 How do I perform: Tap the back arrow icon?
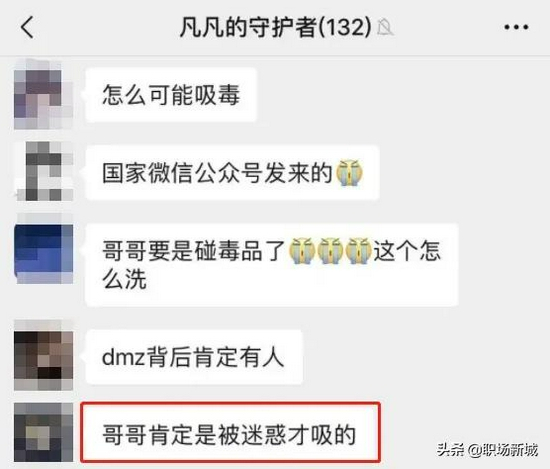point(27,27)
